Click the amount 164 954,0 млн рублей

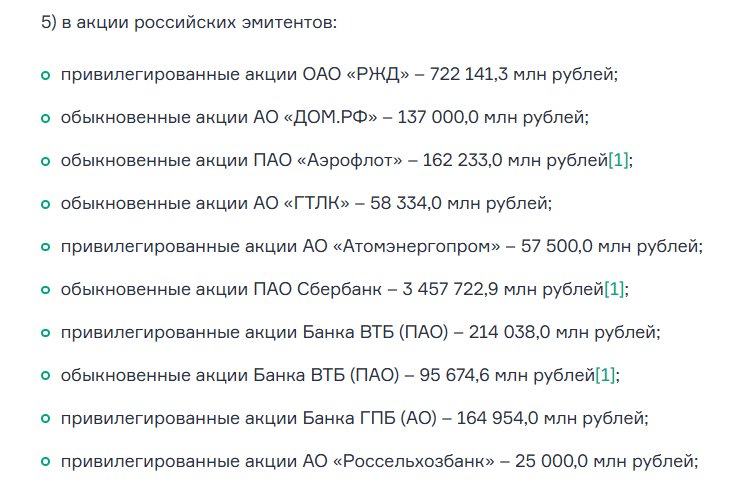[x=551, y=418]
